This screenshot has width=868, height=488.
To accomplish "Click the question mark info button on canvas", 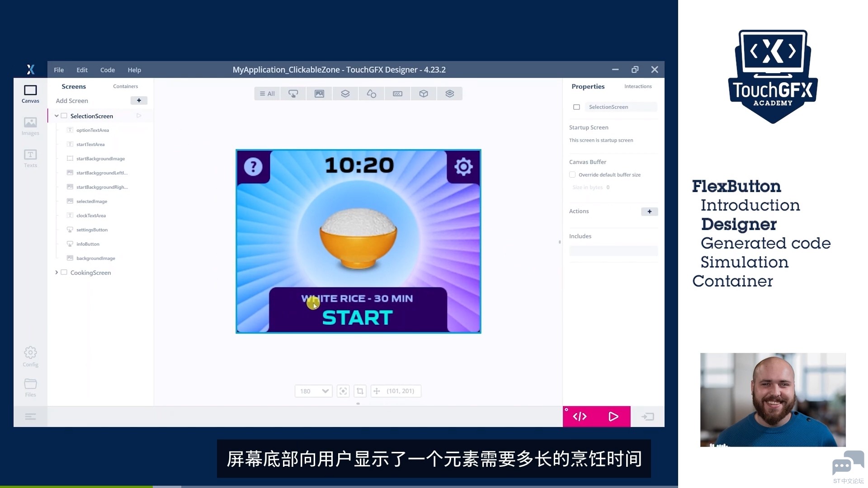I will click(253, 167).
